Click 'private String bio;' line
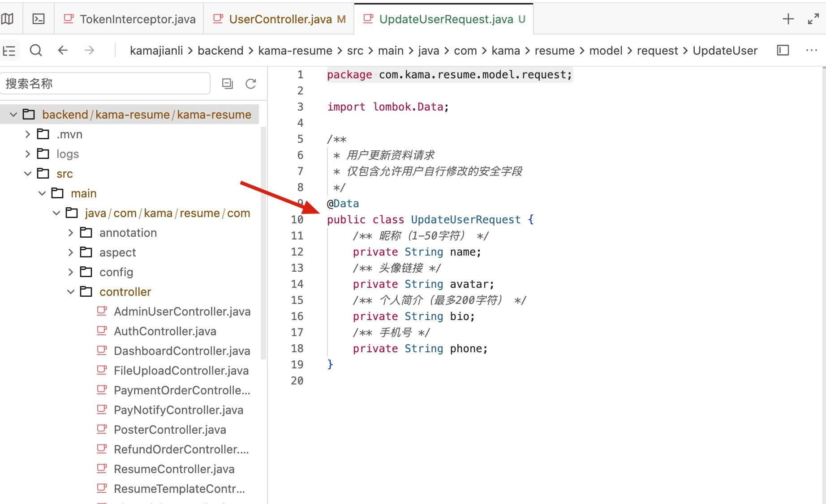Screen dimensions: 826x504 point(414,316)
